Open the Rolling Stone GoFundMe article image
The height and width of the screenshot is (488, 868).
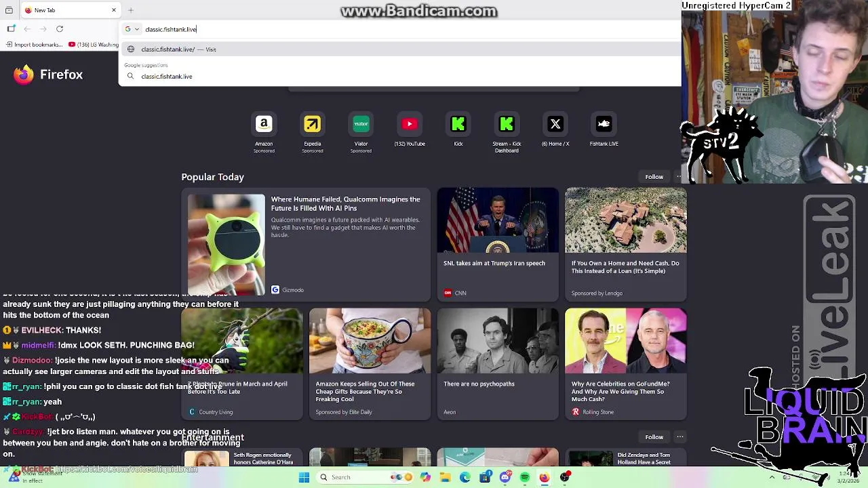(x=625, y=341)
